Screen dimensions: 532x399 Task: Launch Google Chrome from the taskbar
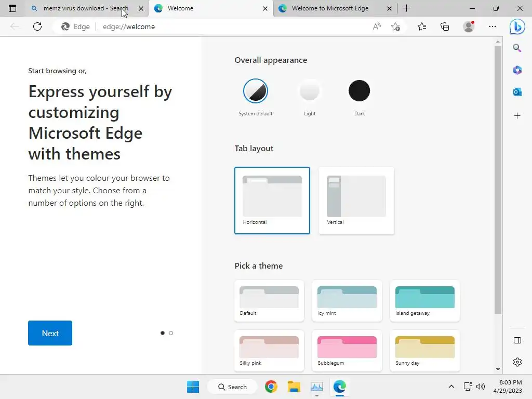coord(271,387)
